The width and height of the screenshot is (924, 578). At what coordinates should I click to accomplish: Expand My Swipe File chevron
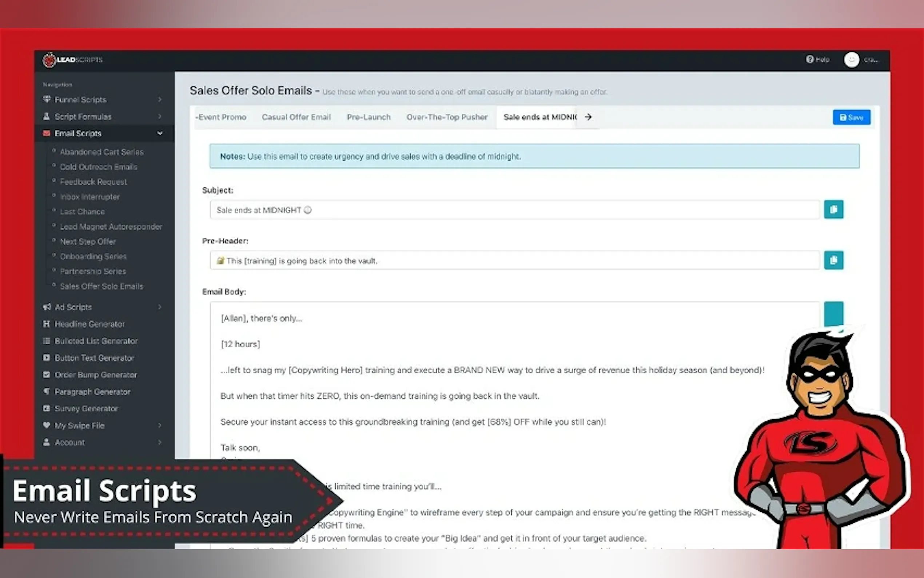tap(160, 425)
